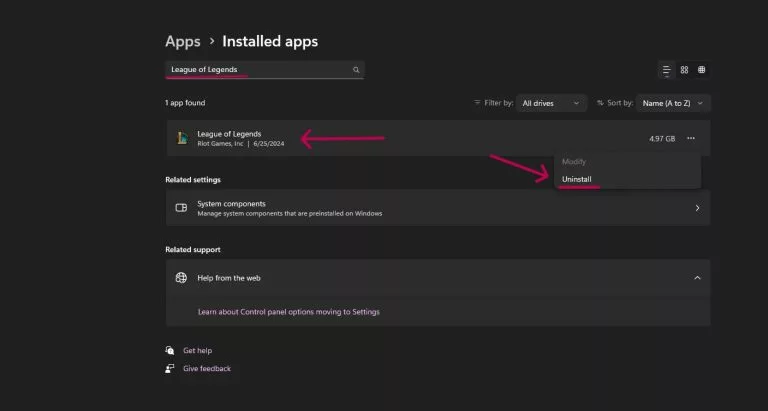The height and width of the screenshot is (411, 768).
Task: Switch to table view layout icon
Action: click(x=701, y=70)
